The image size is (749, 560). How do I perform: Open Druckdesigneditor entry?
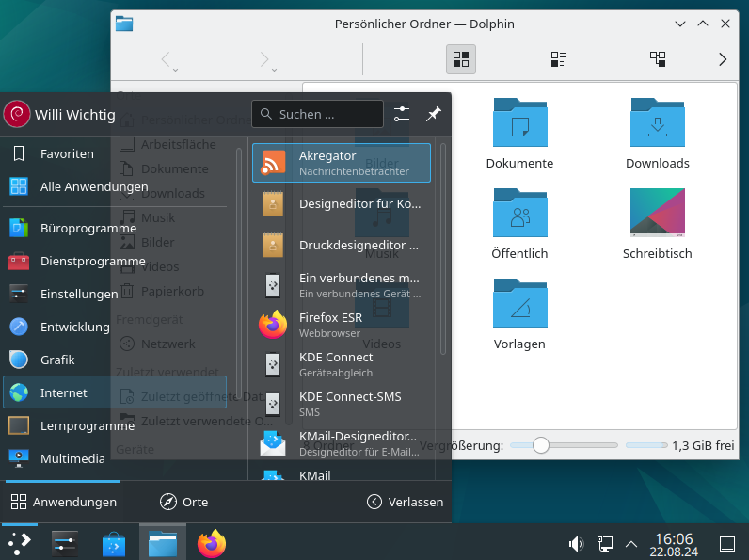point(341,245)
